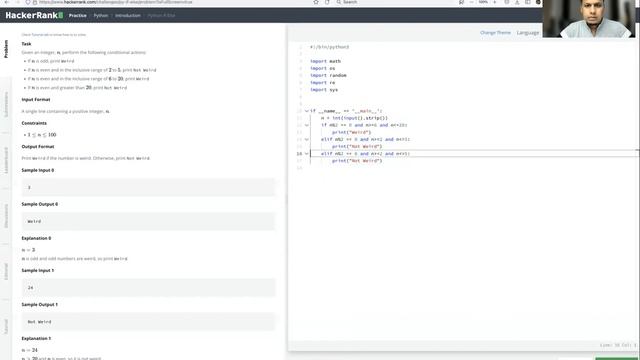Click the webcam video overlay
This screenshot has height=360, width=640.
(x=589, y=19)
